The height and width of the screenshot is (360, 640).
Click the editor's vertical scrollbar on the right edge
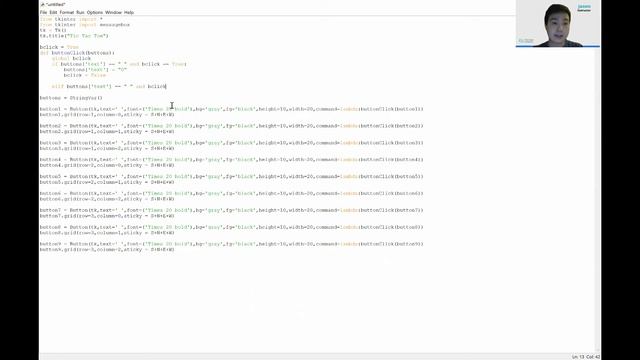(598, 200)
